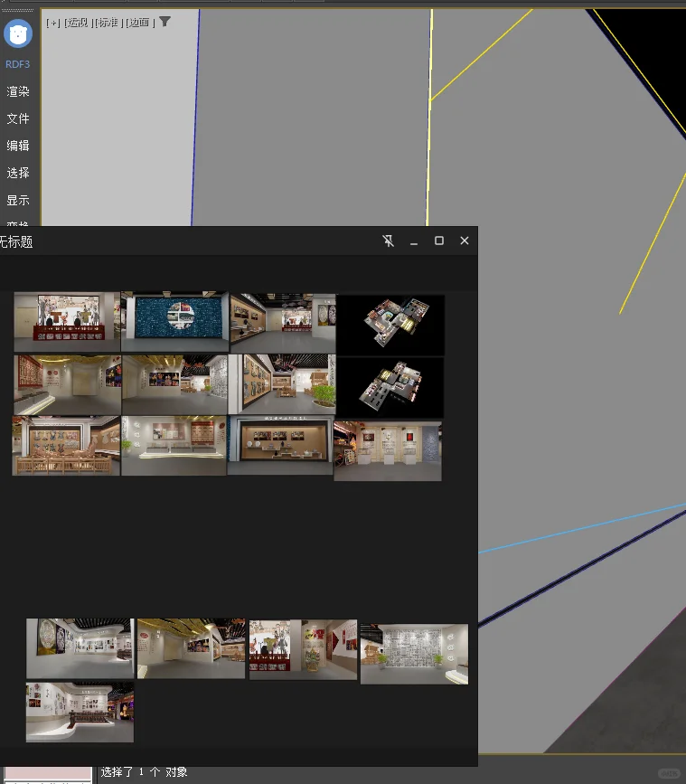686x784 pixels.
Task: Select the white curved display platform thumbnail
Action: click(174, 446)
